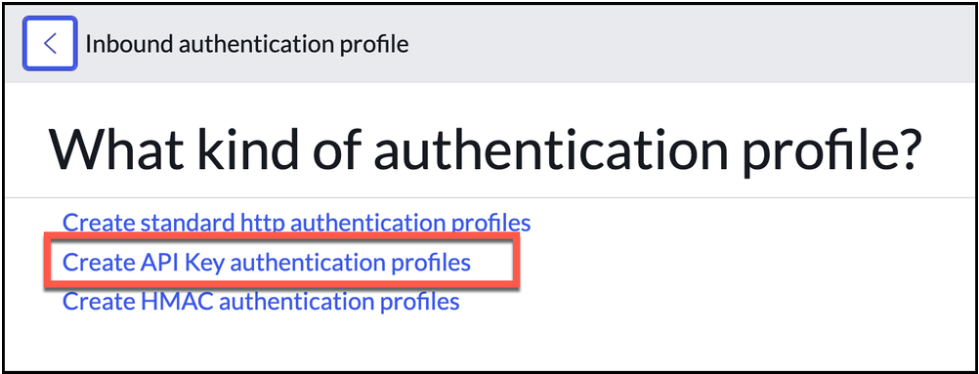Image resolution: width=979 pixels, height=374 pixels.
Task: Select Create standard http authentication profiles
Action: [297, 222]
